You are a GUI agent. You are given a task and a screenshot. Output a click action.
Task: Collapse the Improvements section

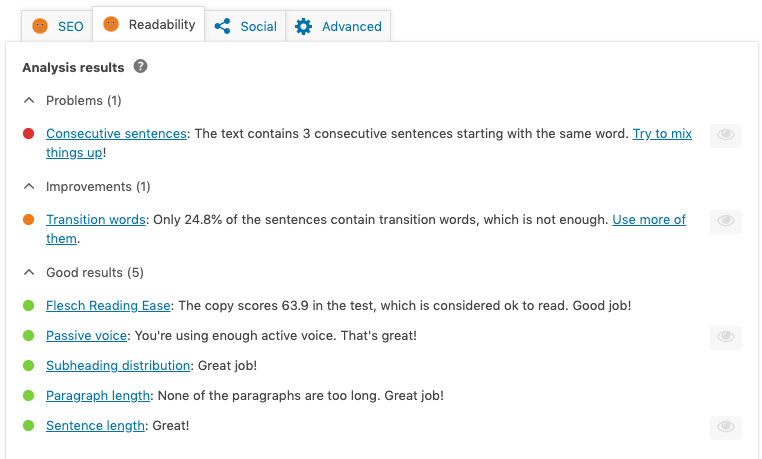pos(29,187)
